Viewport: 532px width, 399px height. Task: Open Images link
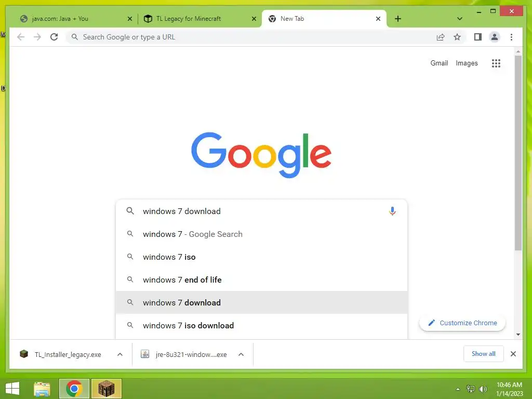tap(467, 63)
